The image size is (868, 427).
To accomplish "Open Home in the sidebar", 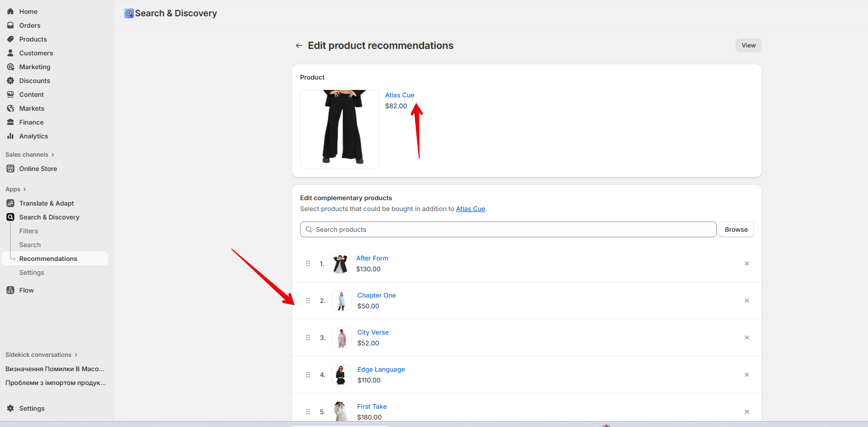I will 28,11.
